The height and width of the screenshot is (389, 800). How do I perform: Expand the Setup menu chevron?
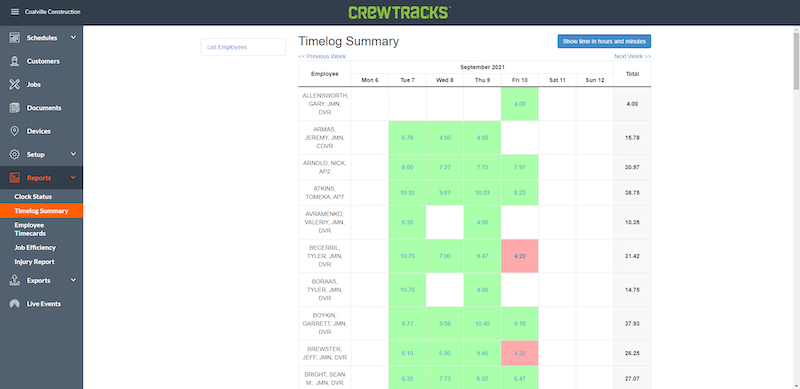click(x=73, y=154)
